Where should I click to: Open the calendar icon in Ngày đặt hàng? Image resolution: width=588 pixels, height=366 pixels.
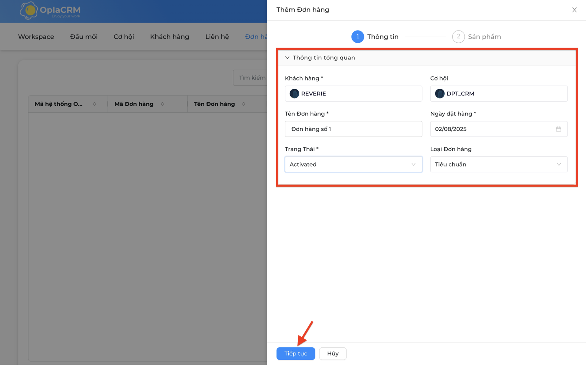558,129
